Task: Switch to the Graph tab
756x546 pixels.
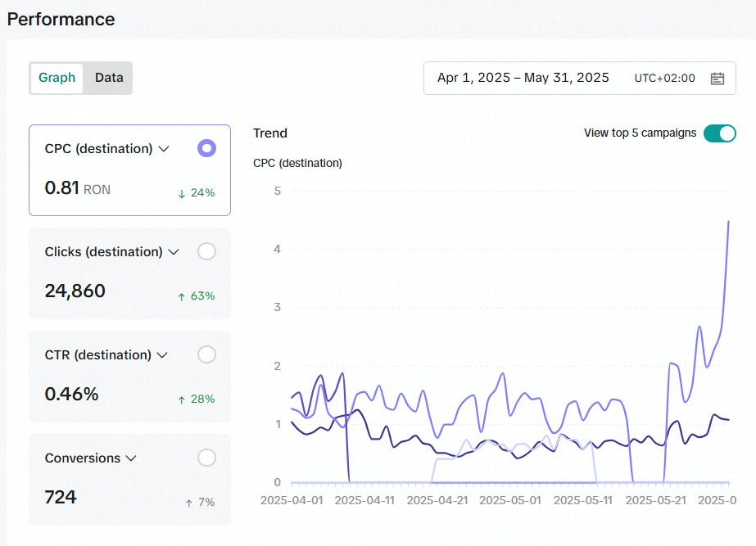Action: point(57,78)
